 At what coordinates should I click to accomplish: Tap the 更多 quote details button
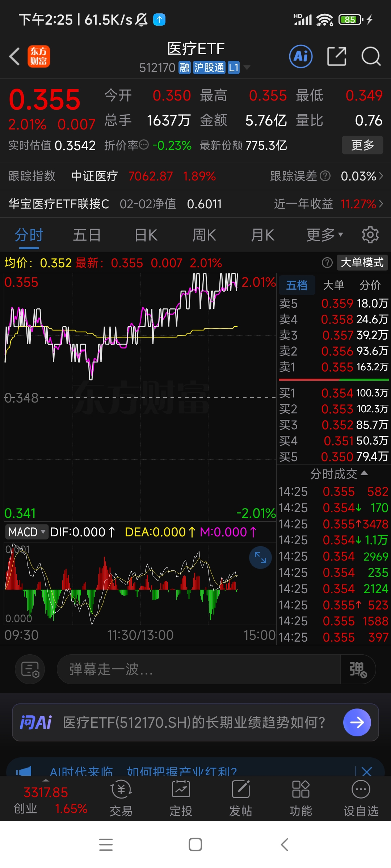point(362,145)
